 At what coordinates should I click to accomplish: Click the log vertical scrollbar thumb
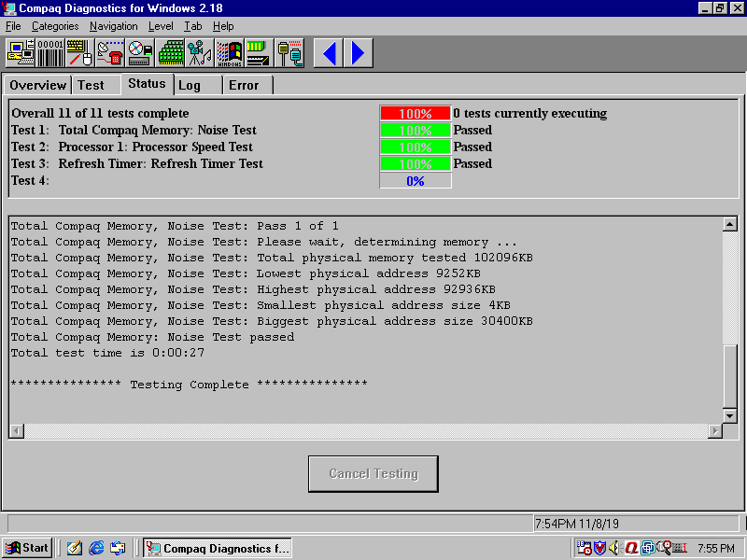[x=730, y=376]
